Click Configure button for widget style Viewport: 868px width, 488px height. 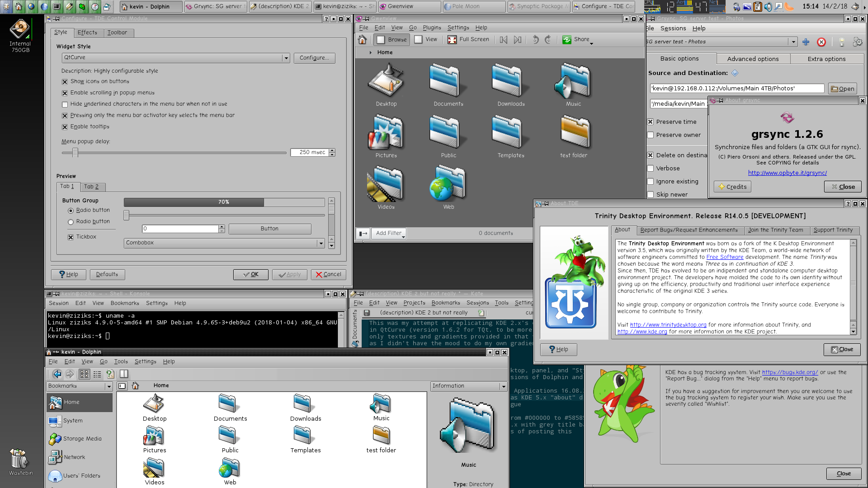click(x=314, y=58)
